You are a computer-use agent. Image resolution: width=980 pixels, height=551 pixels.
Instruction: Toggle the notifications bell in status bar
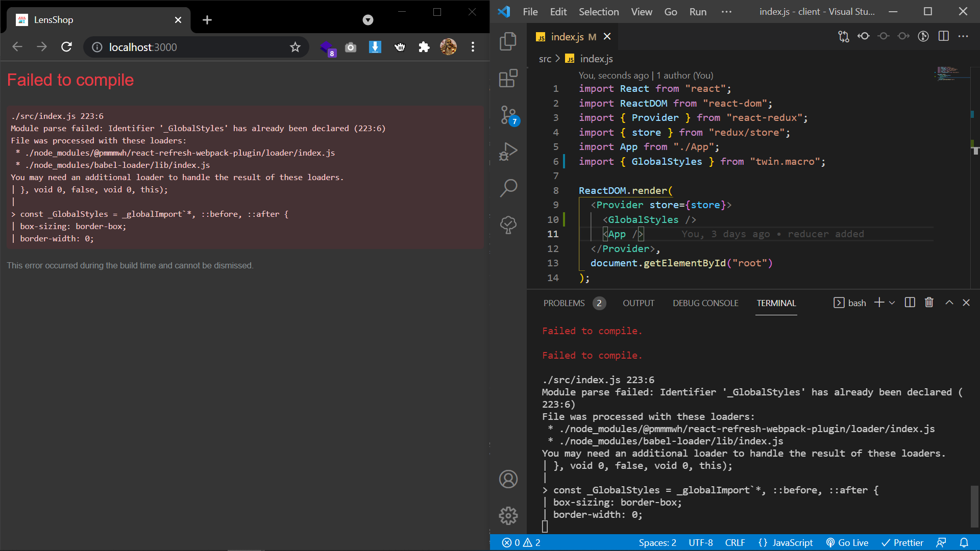pyautogui.click(x=964, y=542)
